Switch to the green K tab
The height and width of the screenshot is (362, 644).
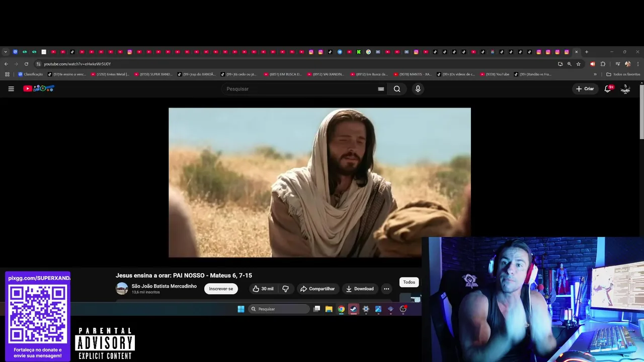[x=359, y=52]
